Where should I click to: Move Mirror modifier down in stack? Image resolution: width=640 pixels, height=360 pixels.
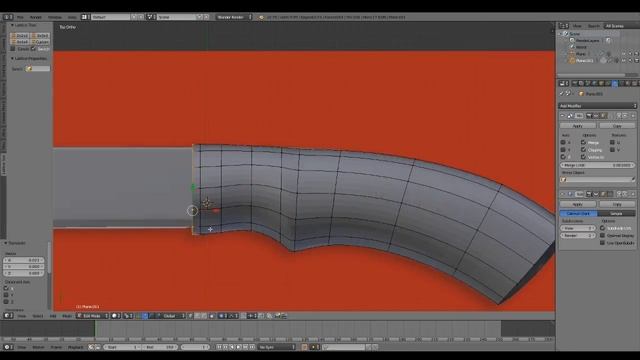click(x=625, y=116)
